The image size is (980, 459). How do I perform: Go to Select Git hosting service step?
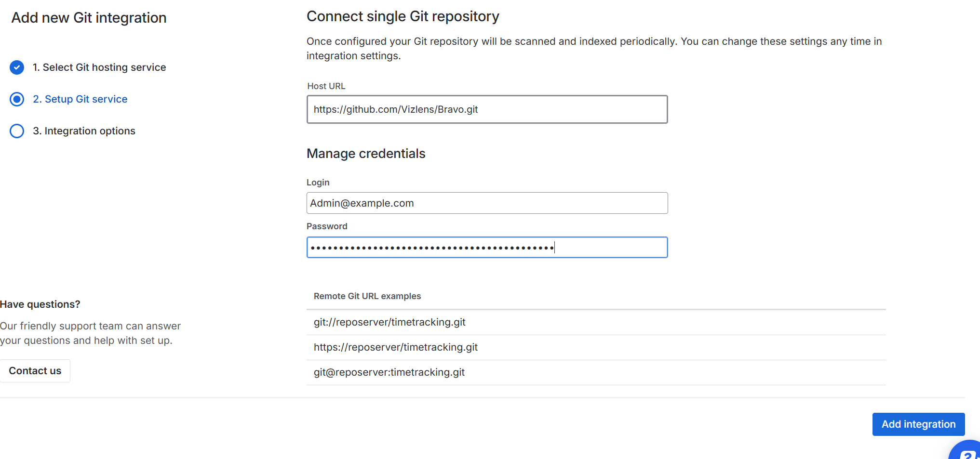click(104, 67)
